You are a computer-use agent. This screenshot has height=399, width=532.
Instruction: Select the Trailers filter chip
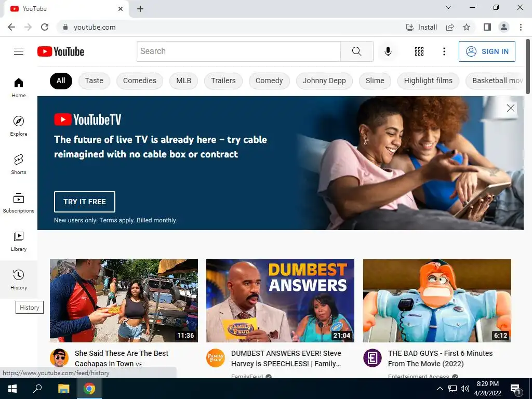[223, 81]
